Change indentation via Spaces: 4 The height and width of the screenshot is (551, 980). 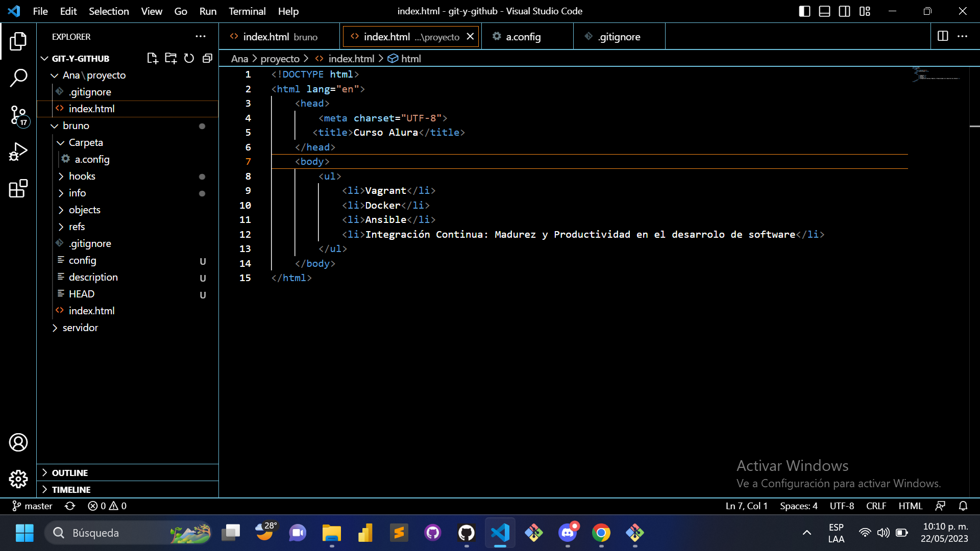point(799,506)
